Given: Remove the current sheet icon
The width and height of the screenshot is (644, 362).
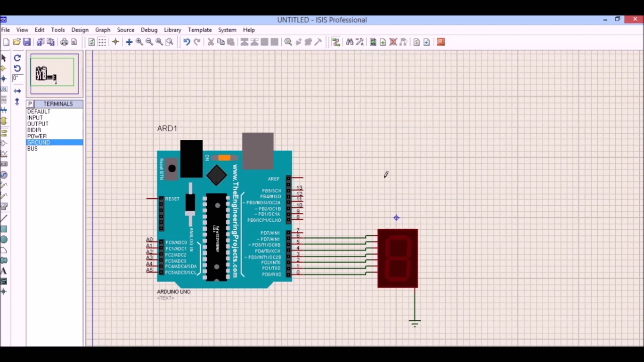Looking at the screenshot, I should [x=393, y=42].
